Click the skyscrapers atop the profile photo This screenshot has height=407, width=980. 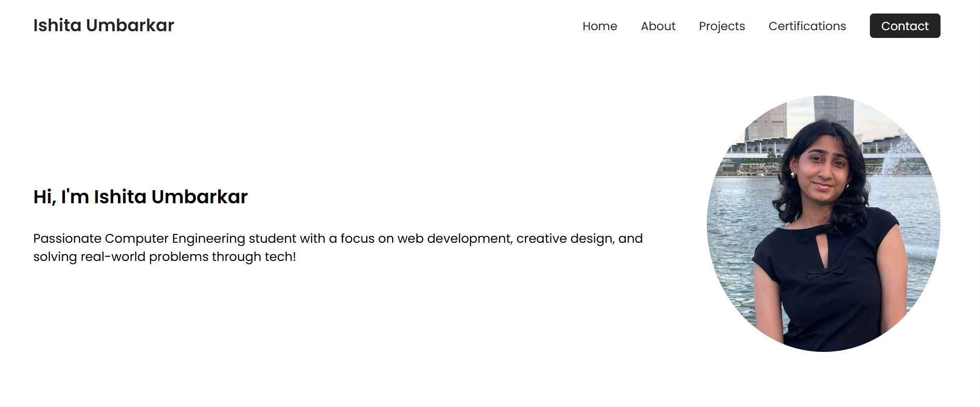coord(800,117)
